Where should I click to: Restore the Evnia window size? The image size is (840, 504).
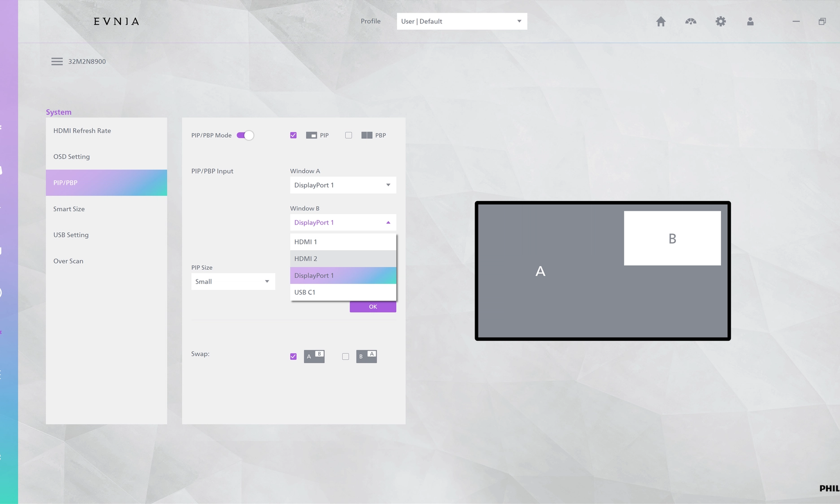coord(822,21)
